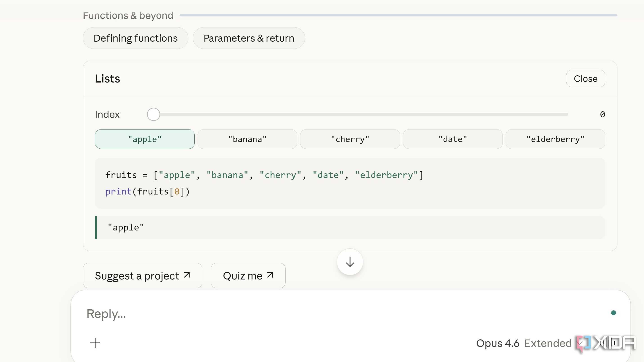
Task: Select the "banana" list item chip
Action: (x=247, y=139)
